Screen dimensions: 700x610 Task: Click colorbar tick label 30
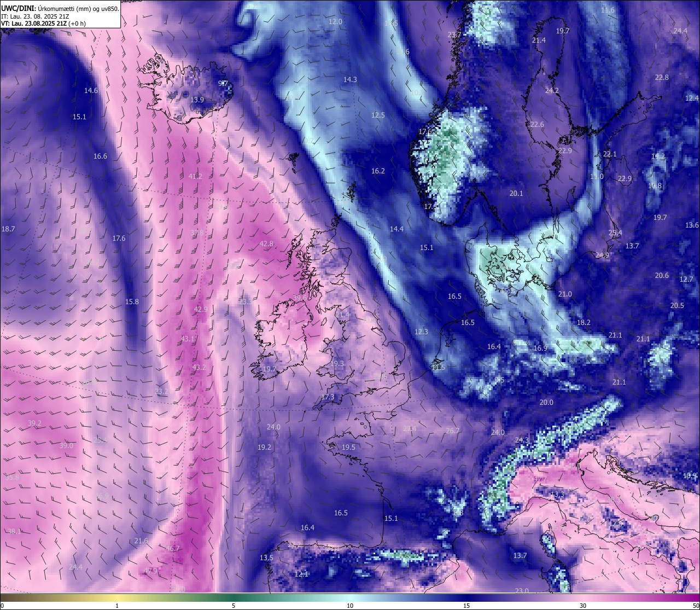click(583, 606)
